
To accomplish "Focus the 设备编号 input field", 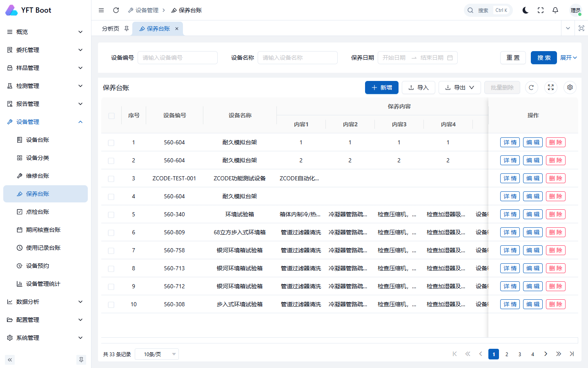I will [178, 58].
